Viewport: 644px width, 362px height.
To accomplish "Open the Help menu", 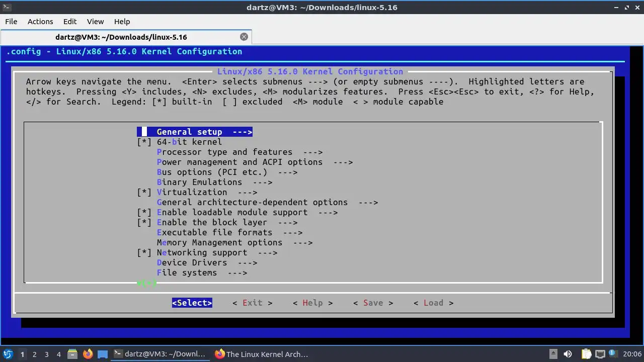I will (122, 21).
